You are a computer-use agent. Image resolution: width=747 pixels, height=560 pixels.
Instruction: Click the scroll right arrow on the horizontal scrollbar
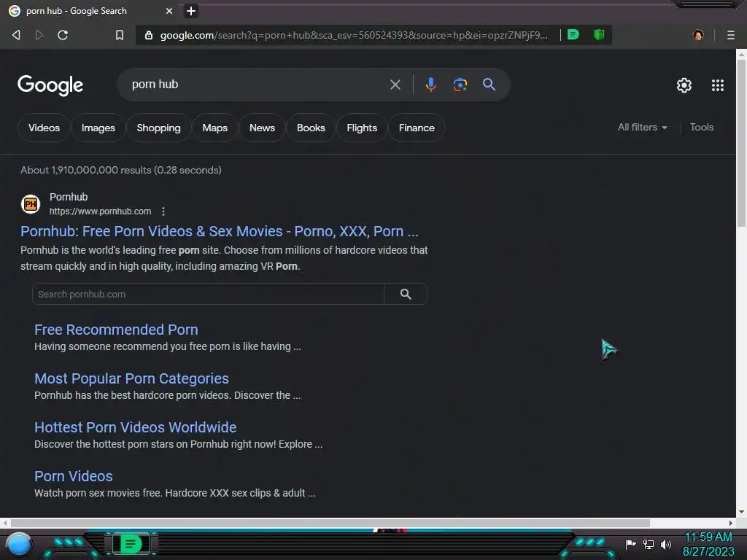(x=731, y=523)
